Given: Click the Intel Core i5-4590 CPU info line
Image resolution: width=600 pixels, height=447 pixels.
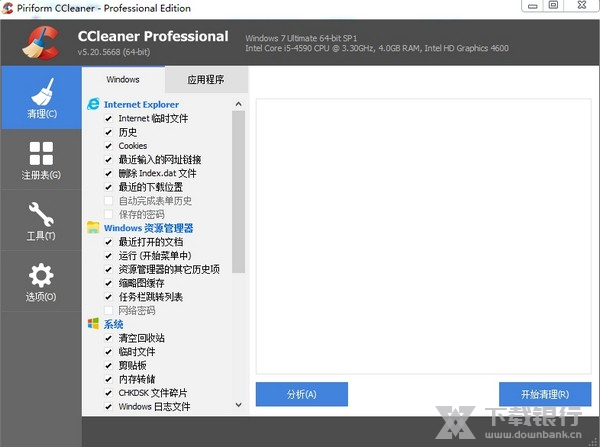Looking at the screenshot, I should click(x=377, y=48).
